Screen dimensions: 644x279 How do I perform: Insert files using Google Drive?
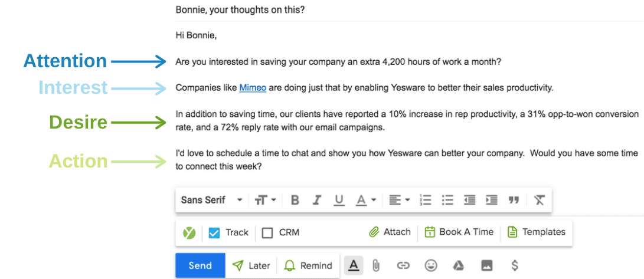(459, 266)
